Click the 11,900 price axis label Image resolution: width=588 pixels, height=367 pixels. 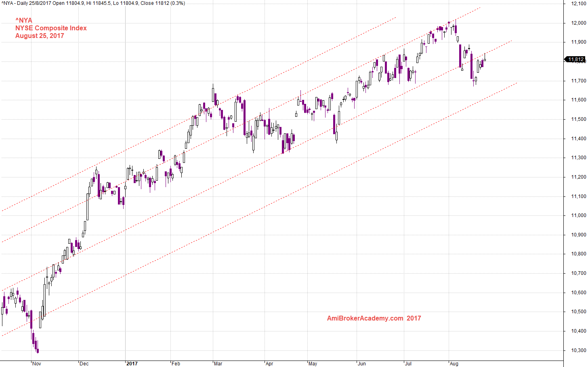pyautogui.click(x=578, y=42)
